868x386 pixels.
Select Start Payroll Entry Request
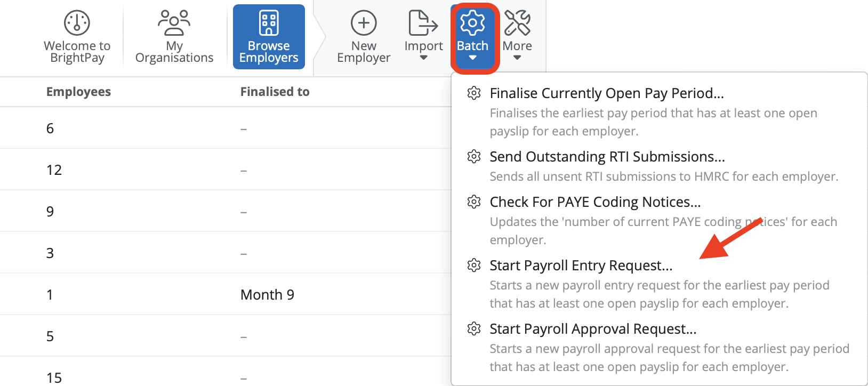coord(581,265)
